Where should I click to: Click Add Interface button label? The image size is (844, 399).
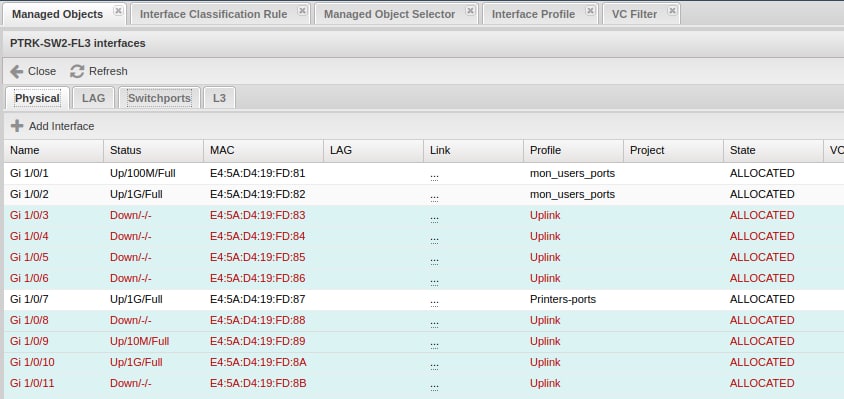[61, 126]
